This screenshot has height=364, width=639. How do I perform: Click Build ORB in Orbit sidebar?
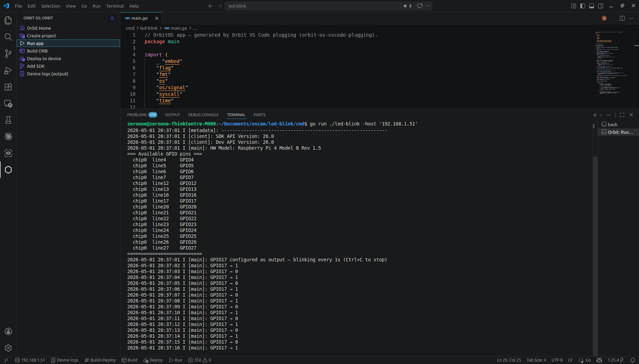[x=68, y=51]
